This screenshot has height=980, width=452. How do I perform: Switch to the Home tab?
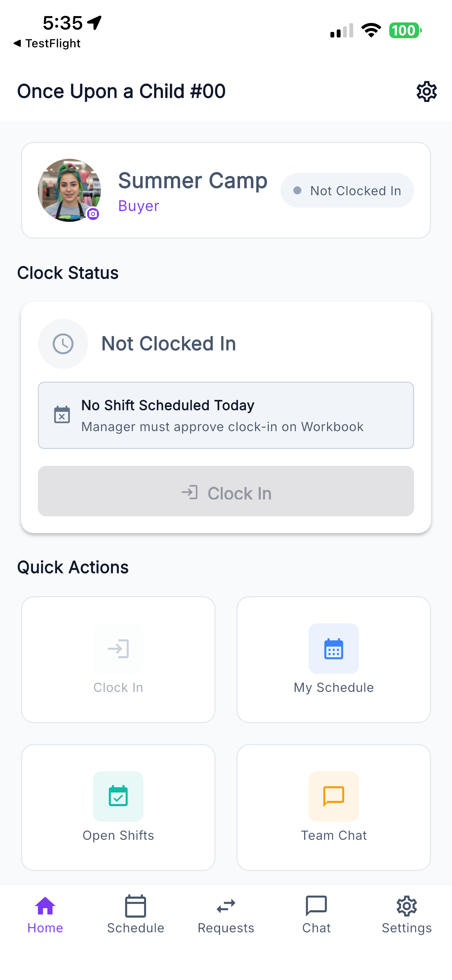pos(45,914)
